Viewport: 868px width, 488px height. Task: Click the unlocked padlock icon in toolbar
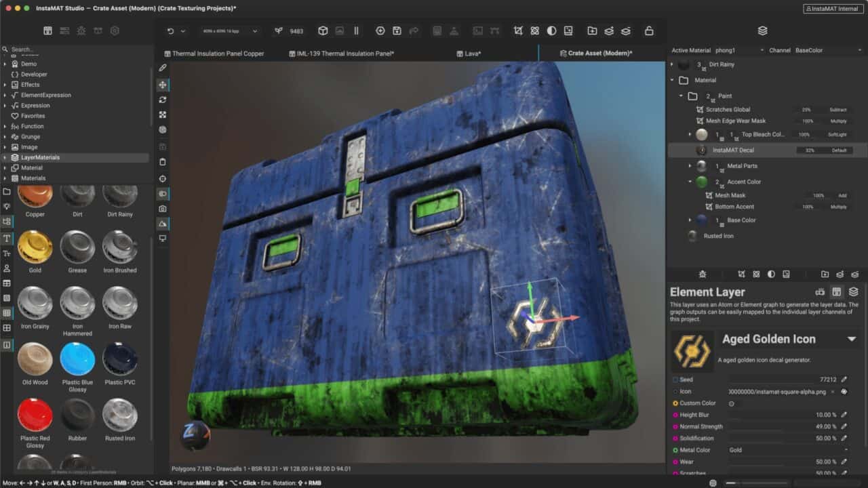(649, 31)
